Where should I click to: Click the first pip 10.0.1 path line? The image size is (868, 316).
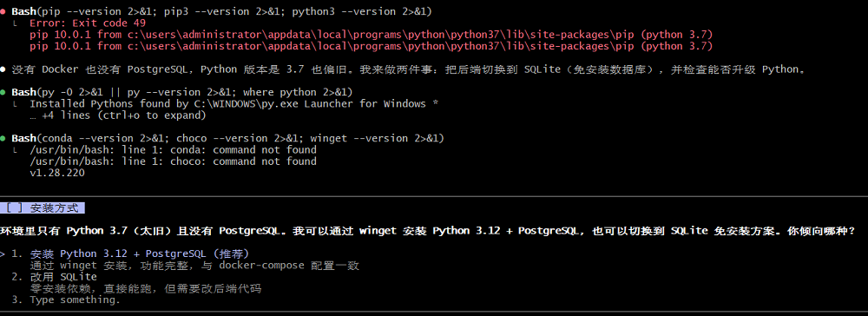372,35
